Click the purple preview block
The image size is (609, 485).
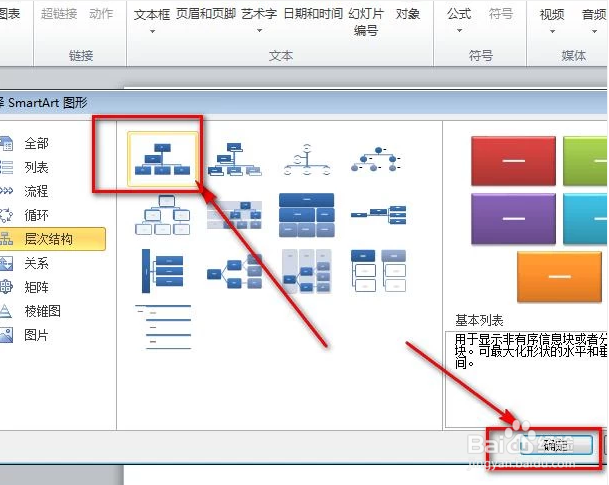click(513, 219)
